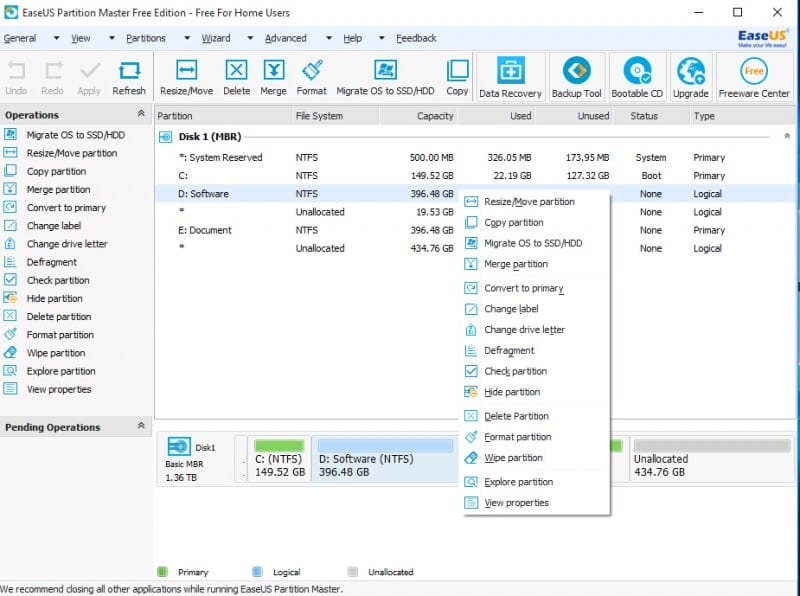Open the Advanced menu

pyautogui.click(x=285, y=38)
